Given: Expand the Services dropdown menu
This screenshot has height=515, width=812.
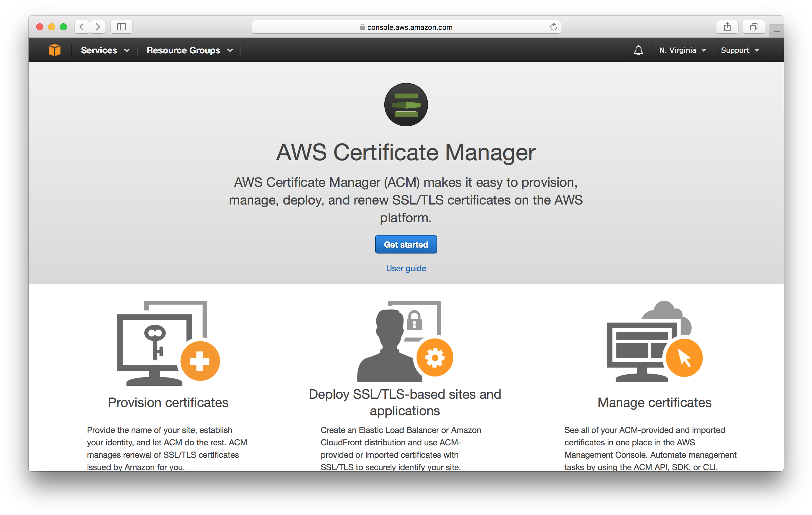Looking at the screenshot, I should [105, 50].
